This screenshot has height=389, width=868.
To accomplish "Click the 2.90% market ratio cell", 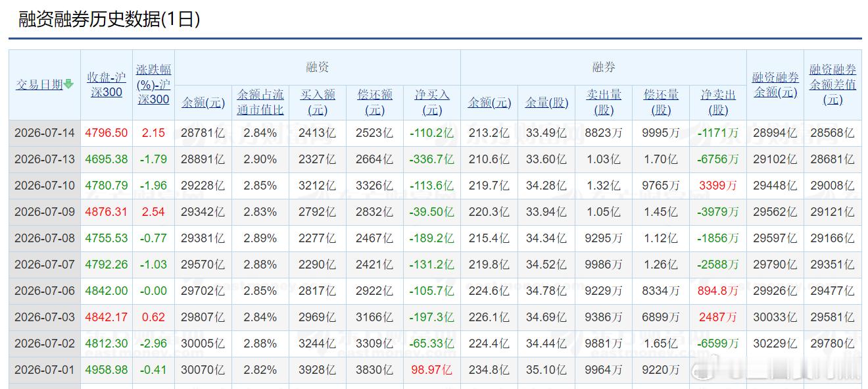I will click(260, 159).
